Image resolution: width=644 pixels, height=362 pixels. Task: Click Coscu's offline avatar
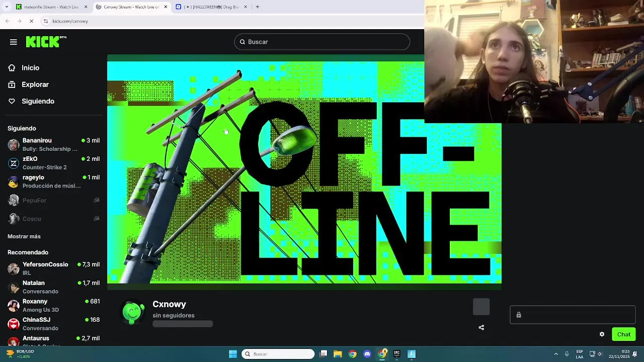pyautogui.click(x=14, y=219)
